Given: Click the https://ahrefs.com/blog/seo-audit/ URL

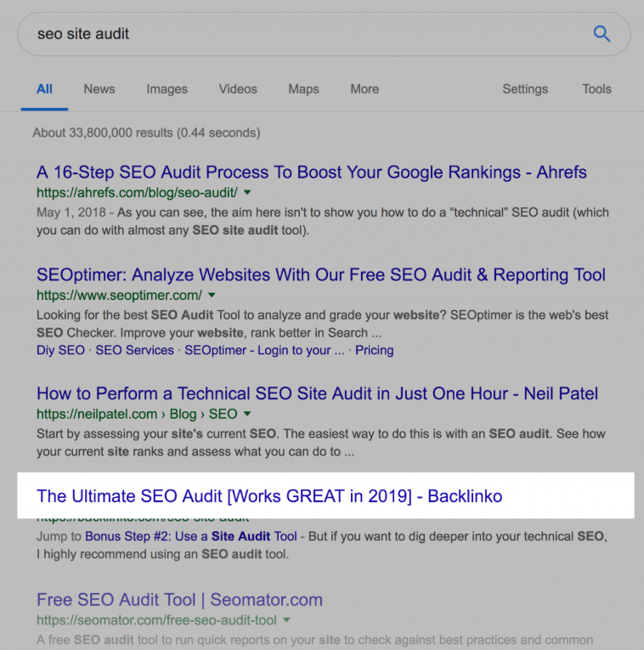Looking at the screenshot, I should (137, 193).
